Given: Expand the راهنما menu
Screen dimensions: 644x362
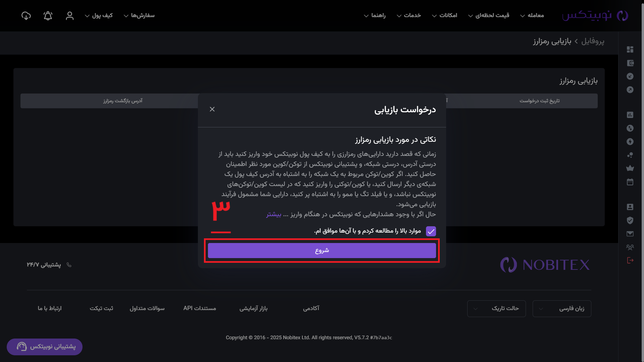Looking at the screenshot, I should [x=375, y=15].
